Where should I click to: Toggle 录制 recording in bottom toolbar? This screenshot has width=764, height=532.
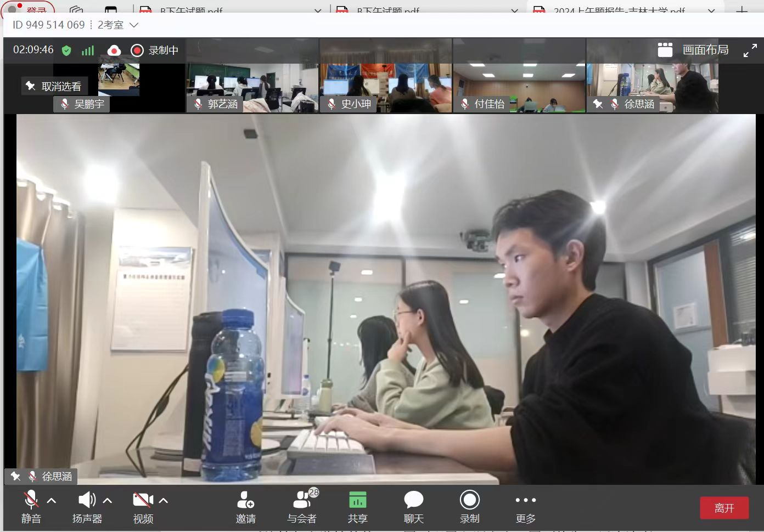point(469,500)
